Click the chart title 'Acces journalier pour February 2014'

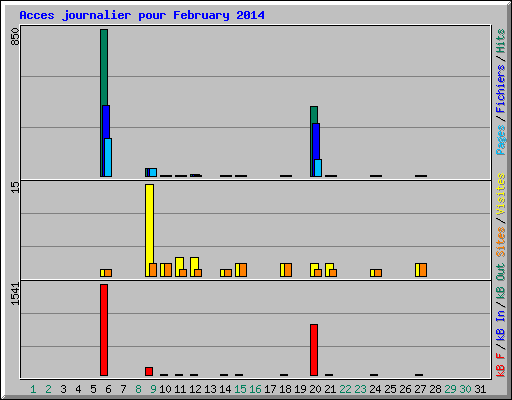(x=142, y=15)
